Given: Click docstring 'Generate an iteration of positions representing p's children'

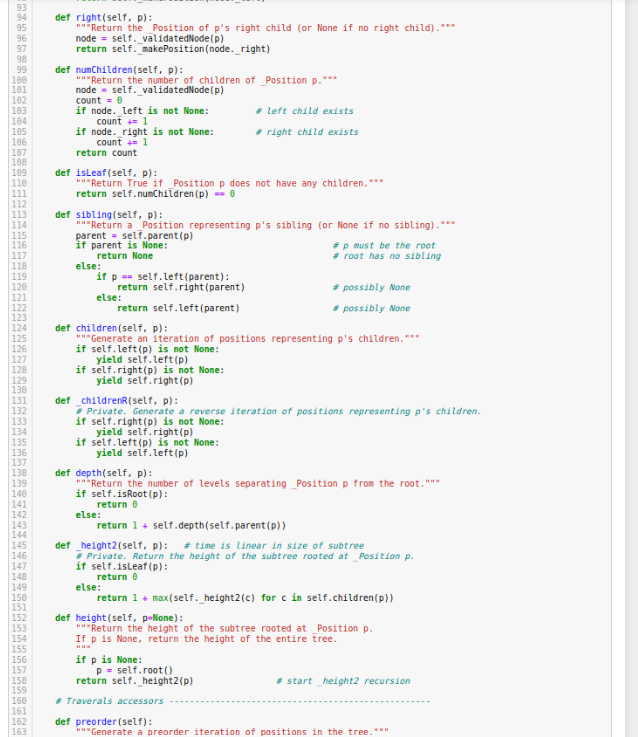Looking at the screenshot, I should (x=247, y=339).
